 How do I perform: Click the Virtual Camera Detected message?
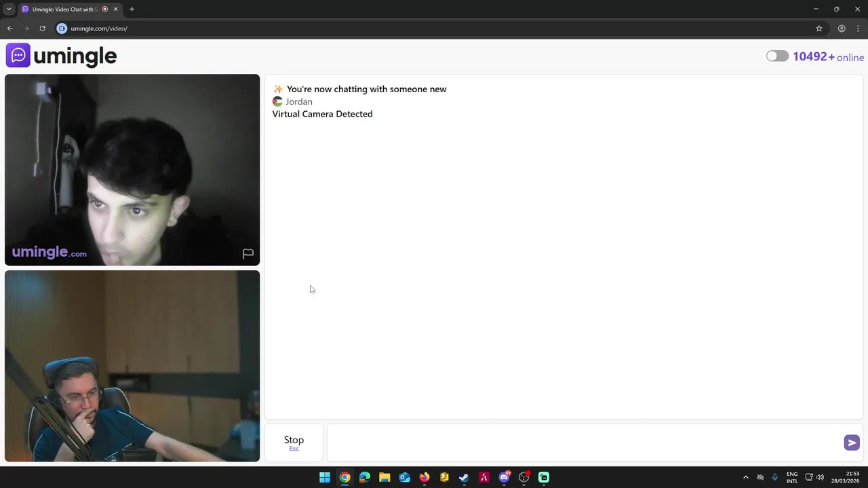pos(322,114)
